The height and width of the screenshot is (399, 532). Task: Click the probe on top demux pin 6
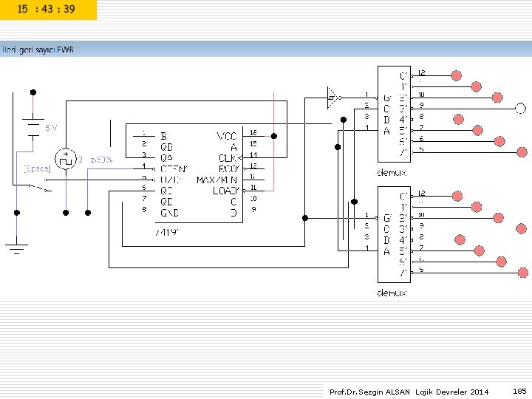499,141
